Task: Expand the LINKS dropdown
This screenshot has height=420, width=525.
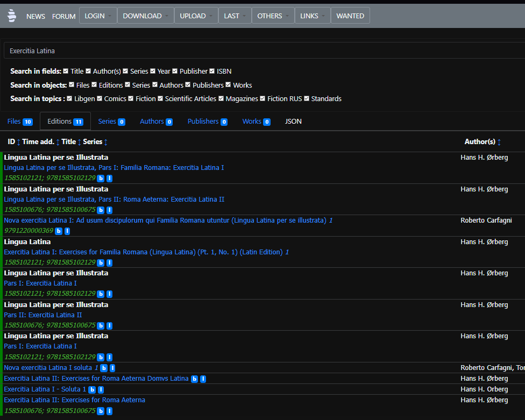Action: click(313, 16)
